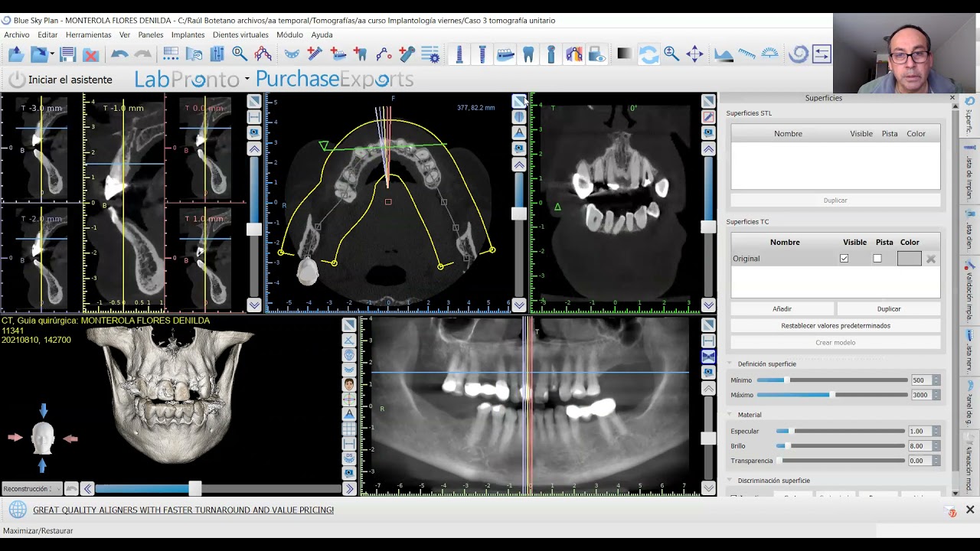Open the LabPronto dropdown arrow
Screen dimensions: 980x551
pos(247,80)
